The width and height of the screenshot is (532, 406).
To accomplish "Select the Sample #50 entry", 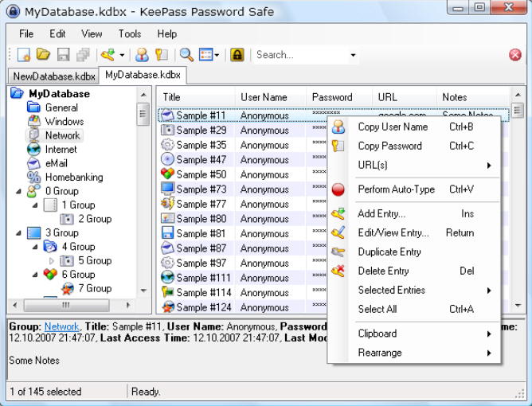I will (x=201, y=174).
